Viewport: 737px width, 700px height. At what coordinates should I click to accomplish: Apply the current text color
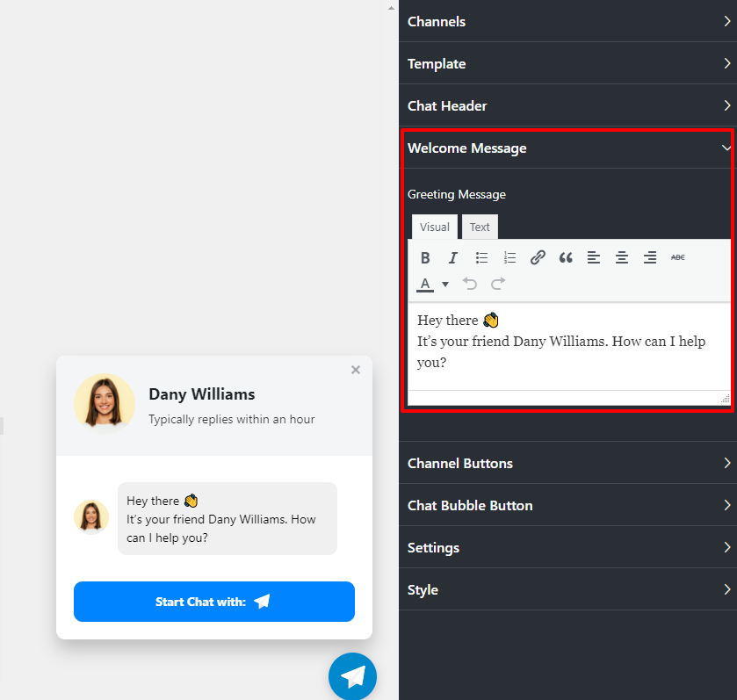426,284
